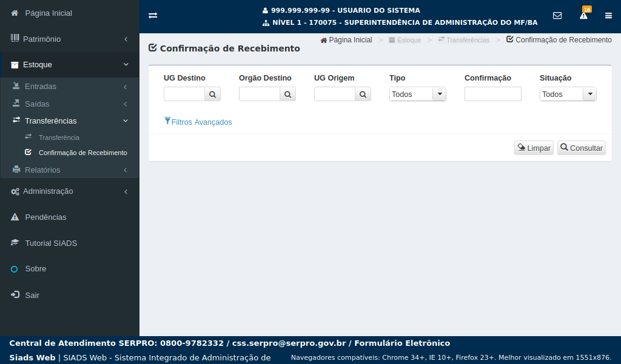Go to Página Inicial in sidebar
The height and width of the screenshot is (364, 621).
[x=70, y=13]
